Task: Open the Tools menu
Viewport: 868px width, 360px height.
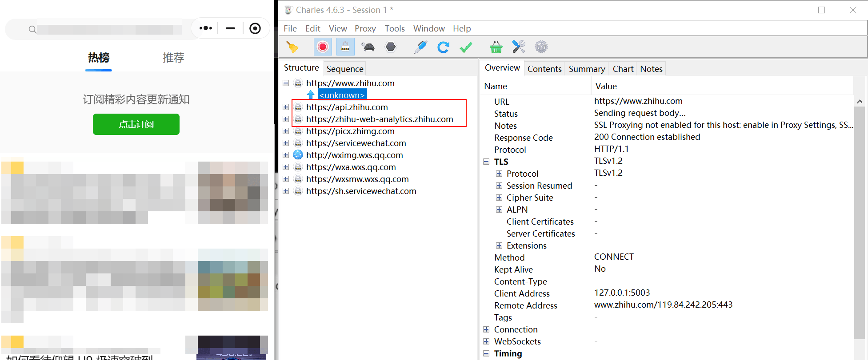Action: (395, 28)
